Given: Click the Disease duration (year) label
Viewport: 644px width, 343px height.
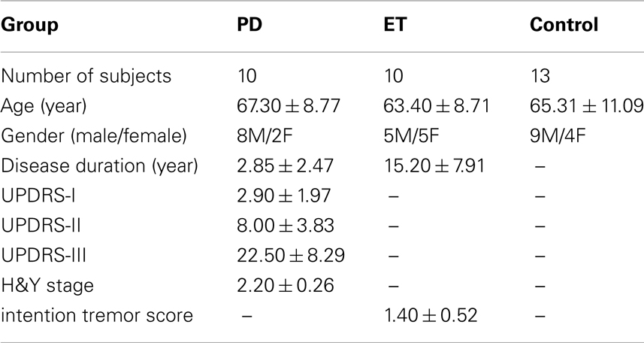Looking at the screenshot, I should tap(99, 166).
